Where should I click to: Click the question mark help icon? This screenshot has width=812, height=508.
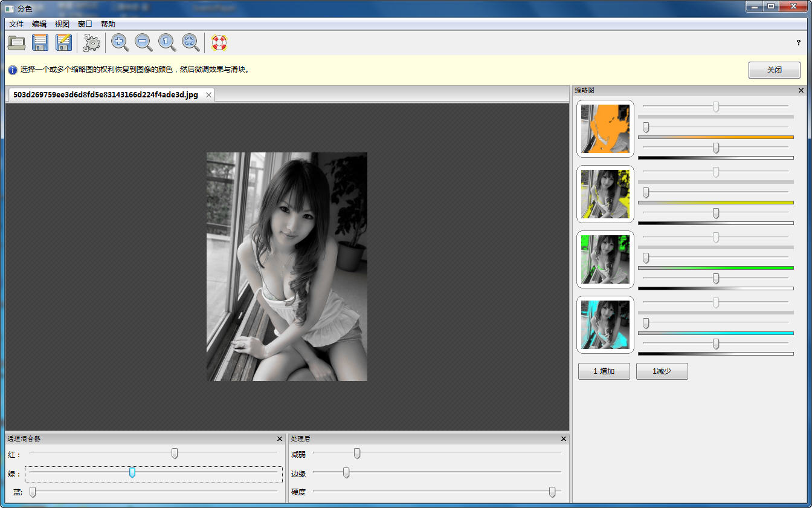[x=799, y=43]
